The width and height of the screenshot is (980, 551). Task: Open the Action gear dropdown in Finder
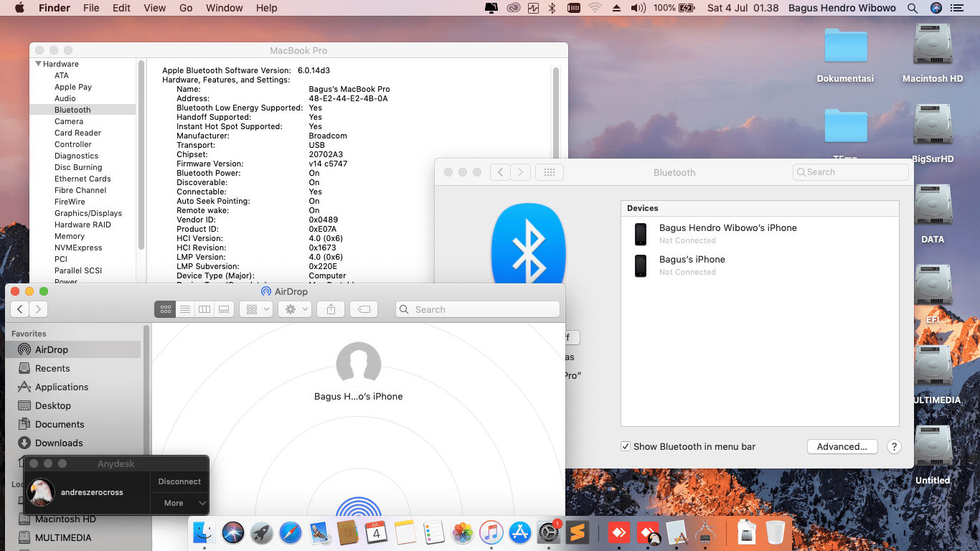(296, 309)
